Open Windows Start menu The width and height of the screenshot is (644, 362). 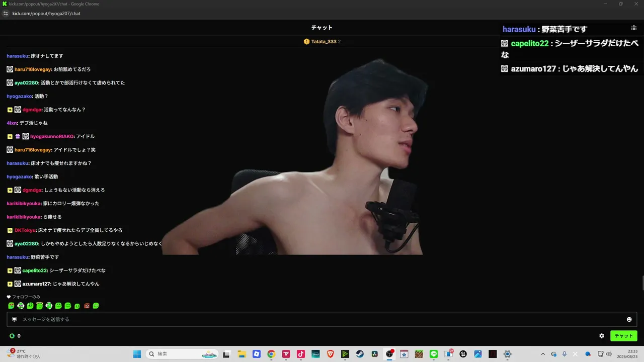click(x=137, y=354)
